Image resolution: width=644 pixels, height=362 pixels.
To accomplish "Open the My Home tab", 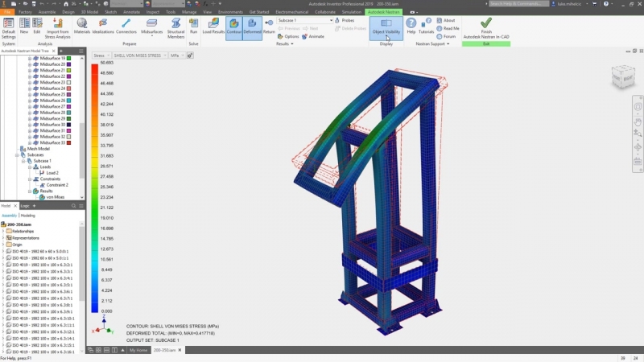I will pos(138,350).
